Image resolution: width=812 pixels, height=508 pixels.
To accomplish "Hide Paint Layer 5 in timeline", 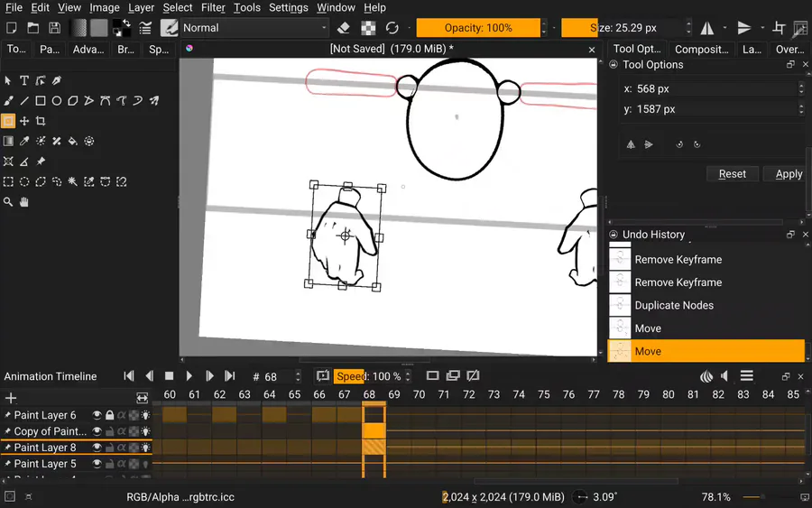I will 97,464.
